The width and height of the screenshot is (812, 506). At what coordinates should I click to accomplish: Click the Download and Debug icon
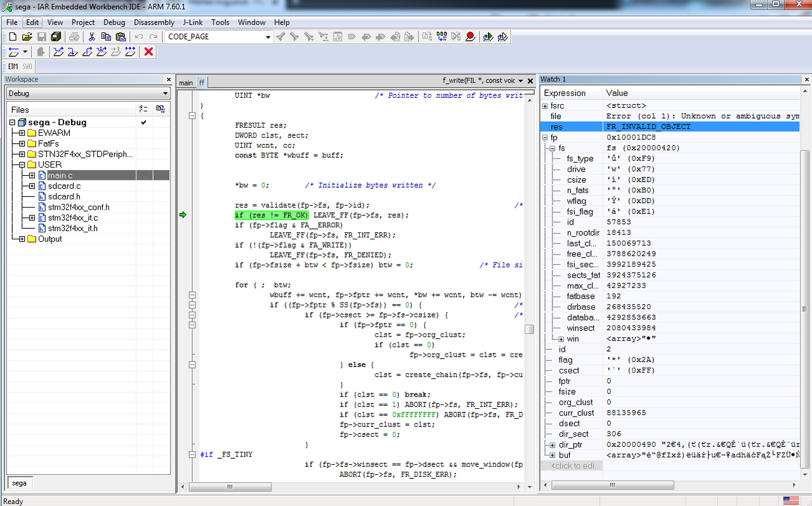(x=488, y=37)
